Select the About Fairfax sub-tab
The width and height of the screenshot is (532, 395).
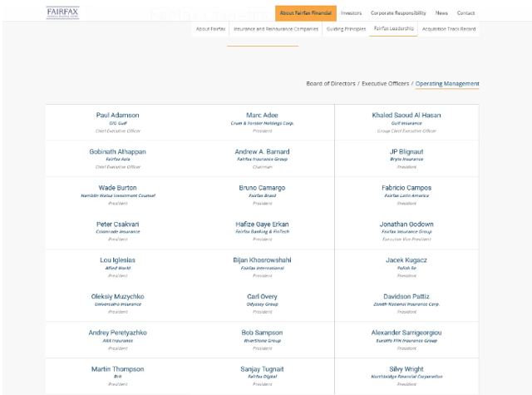point(210,29)
